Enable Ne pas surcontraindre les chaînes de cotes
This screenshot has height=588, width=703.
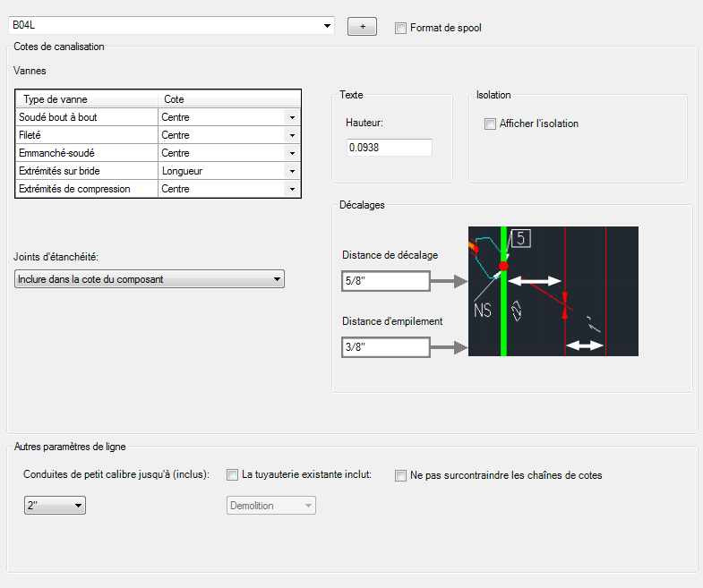click(x=401, y=475)
